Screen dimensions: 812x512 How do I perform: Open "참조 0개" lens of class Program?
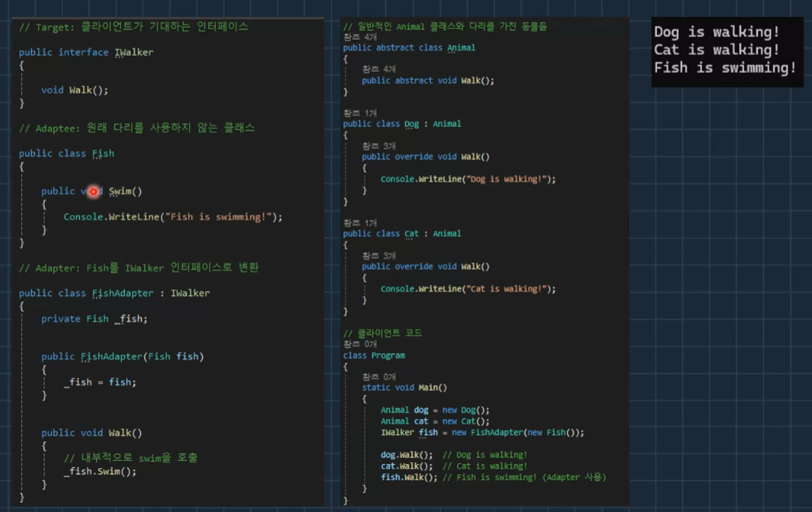pos(360,344)
